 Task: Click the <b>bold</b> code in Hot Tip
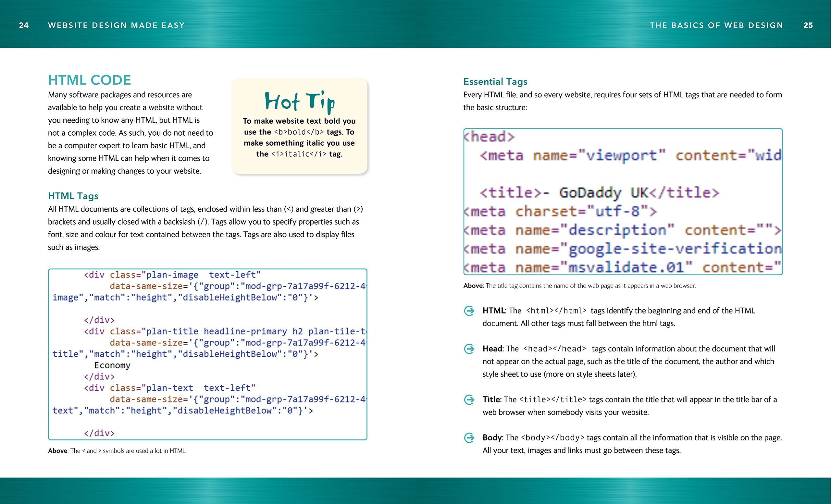click(x=299, y=132)
